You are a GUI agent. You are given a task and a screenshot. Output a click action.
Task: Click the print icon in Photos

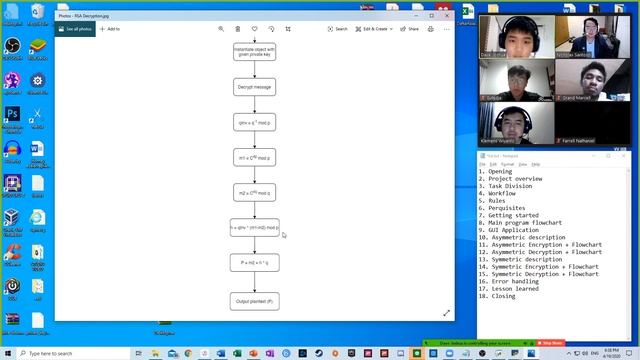[430, 29]
